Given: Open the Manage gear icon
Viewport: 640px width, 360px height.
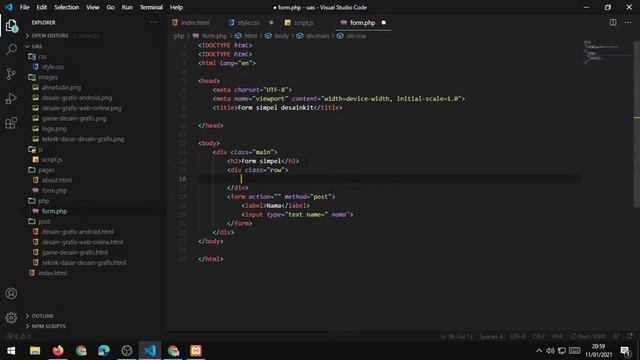Looking at the screenshot, I should coord(11,318).
